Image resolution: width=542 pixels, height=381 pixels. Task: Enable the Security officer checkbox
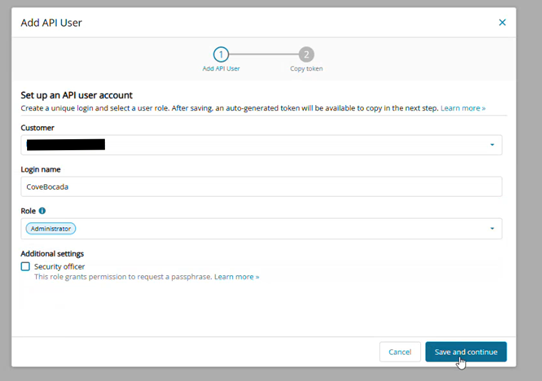[x=25, y=266]
